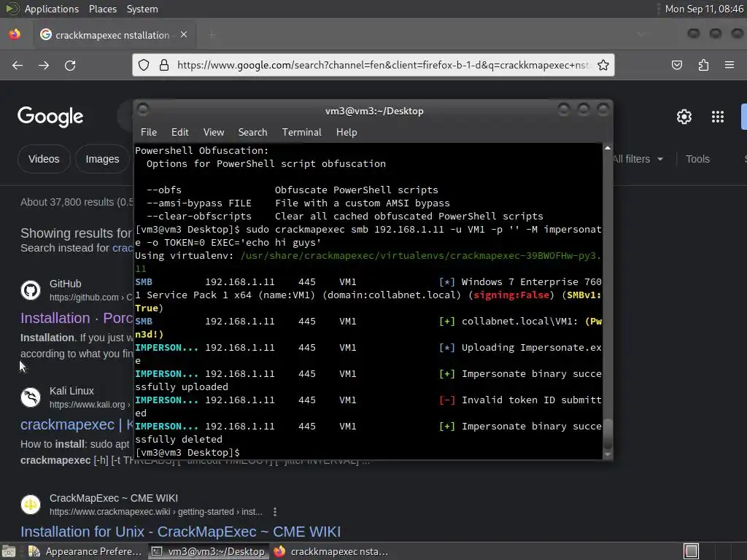
Task: Open the terminal Help menu
Action: click(x=347, y=133)
